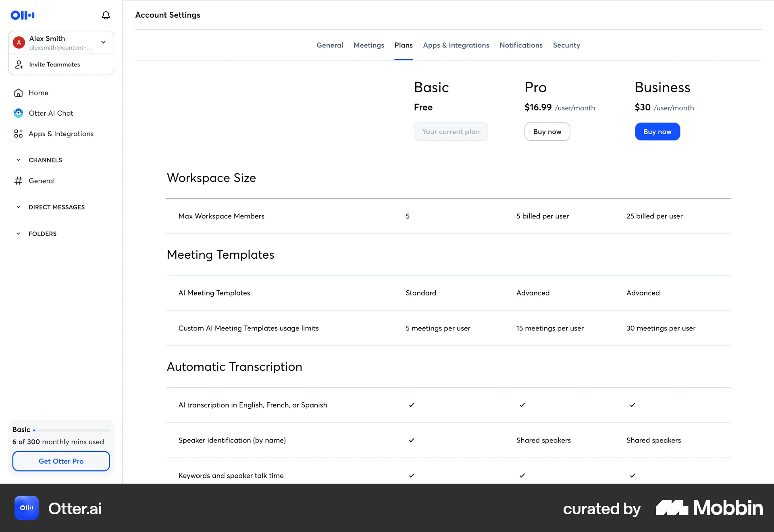Click '6 of 300 monthly mins used' text
774x532 pixels.
(58, 442)
